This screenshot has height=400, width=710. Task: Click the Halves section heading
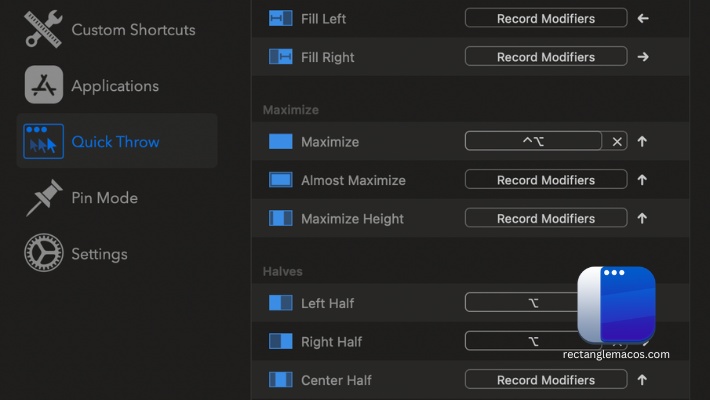click(x=283, y=271)
